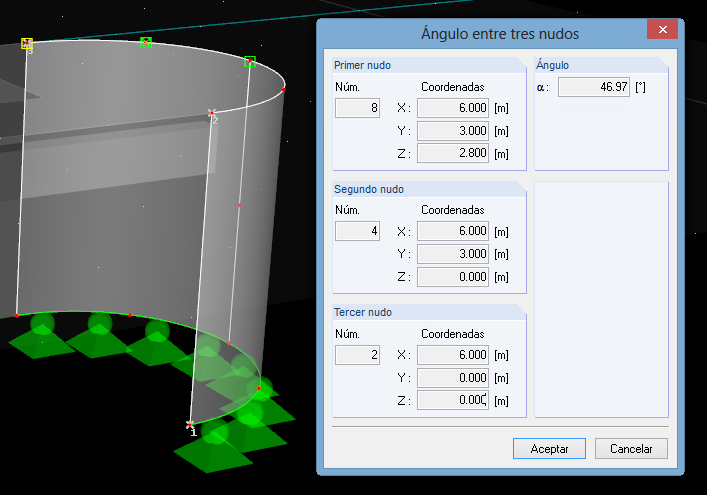Click the Tercer nudo group title
707x495 pixels.
point(363,312)
